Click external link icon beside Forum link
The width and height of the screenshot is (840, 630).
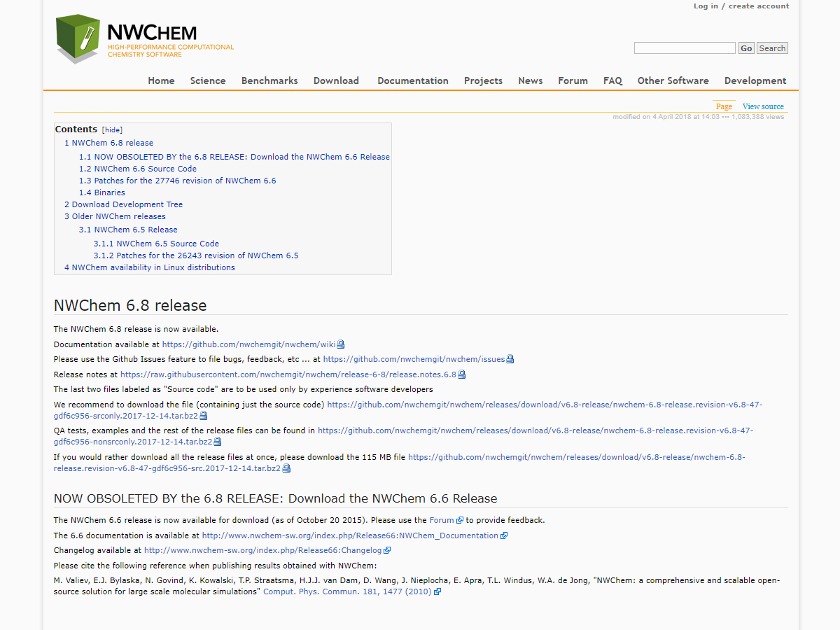tap(460, 521)
